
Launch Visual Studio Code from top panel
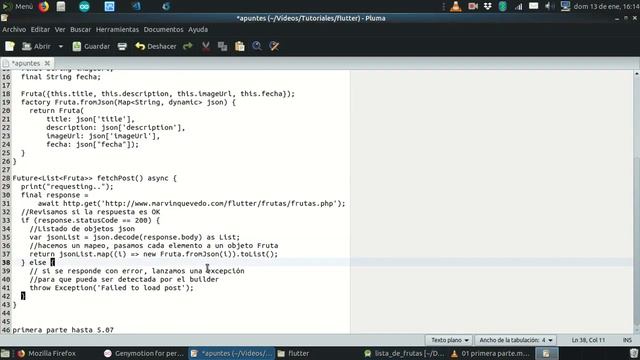[136, 7]
